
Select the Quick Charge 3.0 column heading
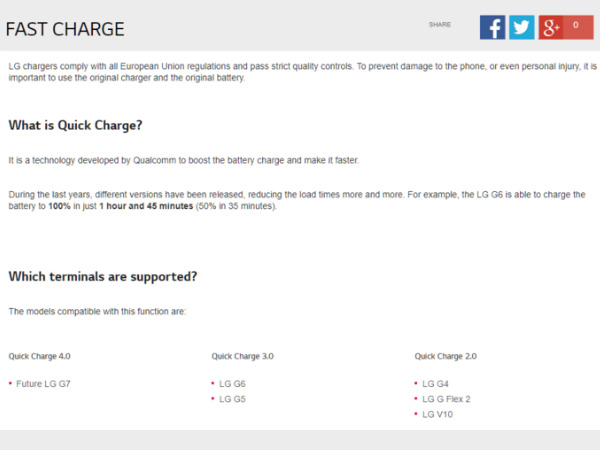pos(242,356)
